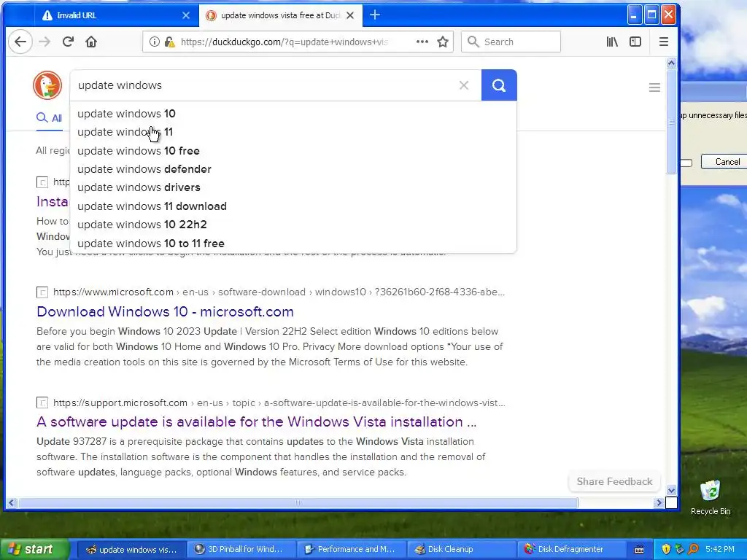Image resolution: width=747 pixels, height=560 pixels.
Task: Click the support.microsoft.com result URL
Action: 279,402
